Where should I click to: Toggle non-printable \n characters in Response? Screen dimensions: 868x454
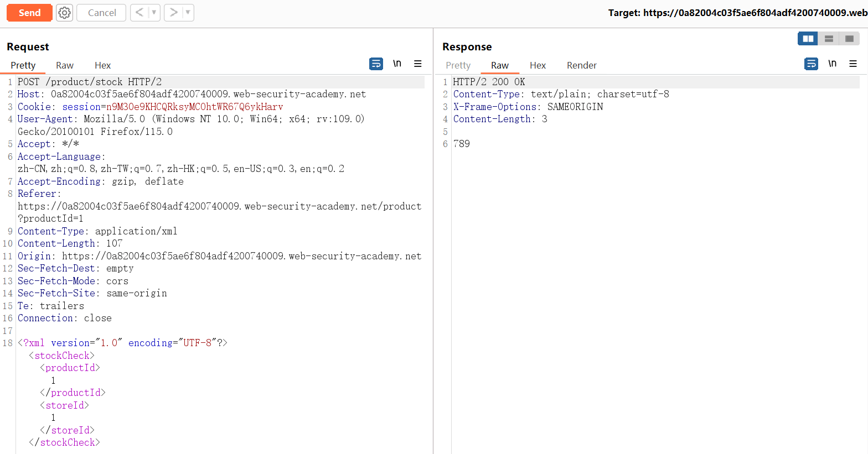tap(832, 64)
